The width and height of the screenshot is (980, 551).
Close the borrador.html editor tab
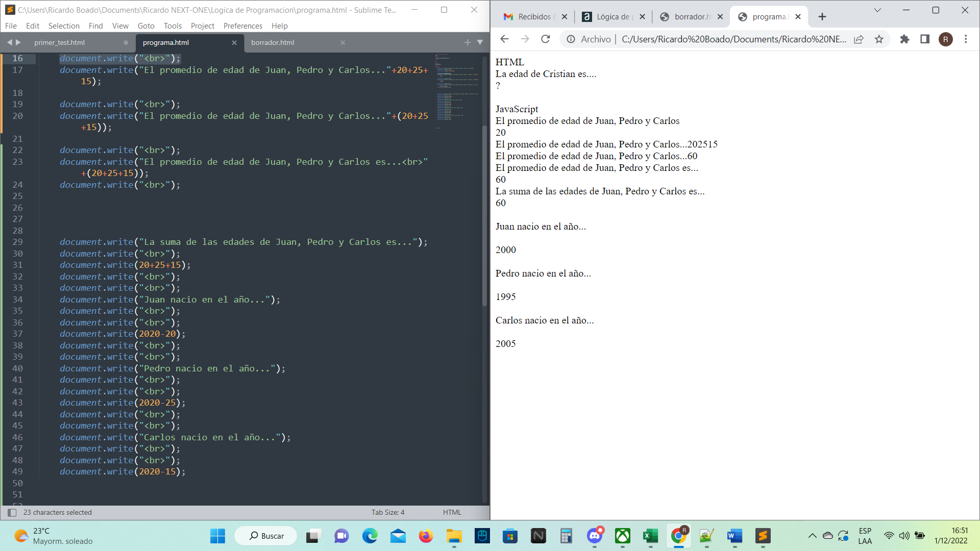(343, 42)
